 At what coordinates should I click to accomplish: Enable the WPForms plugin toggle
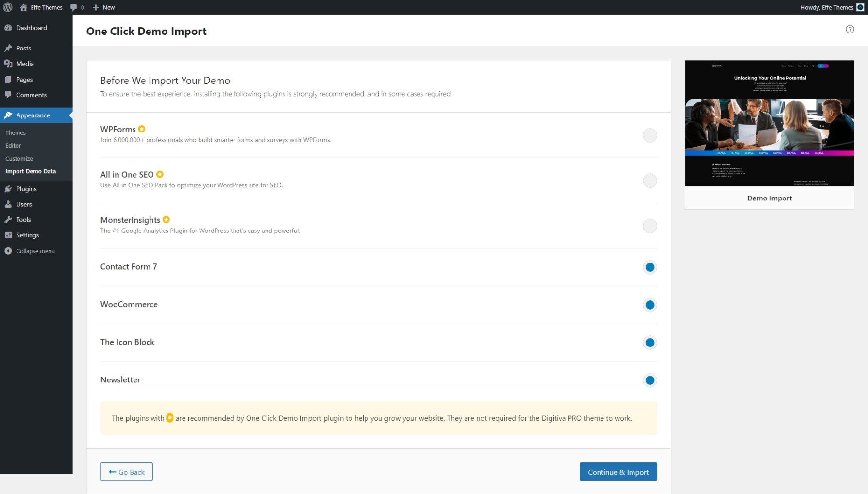click(x=650, y=135)
